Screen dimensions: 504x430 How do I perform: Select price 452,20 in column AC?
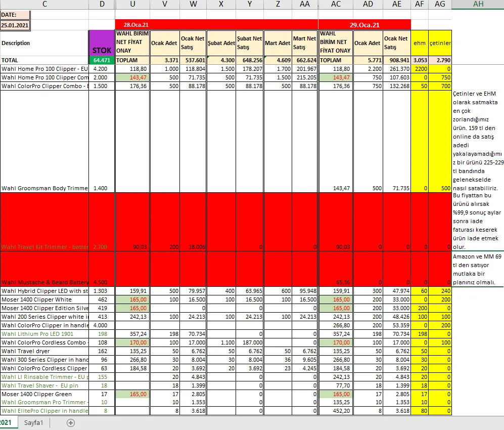pyautogui.click(x=336, y=411)
